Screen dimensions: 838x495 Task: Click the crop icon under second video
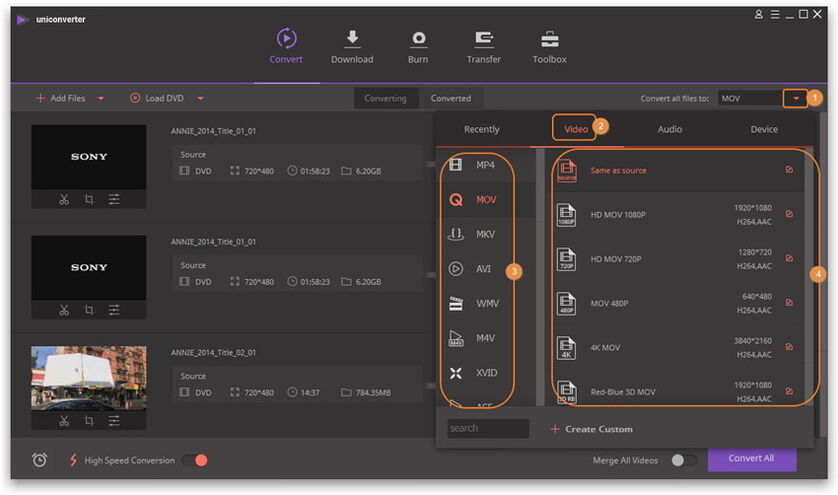click(89, 310)
